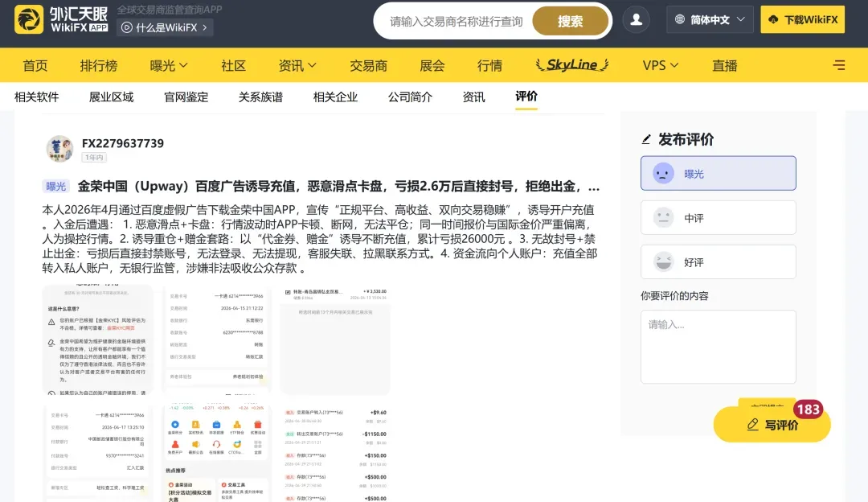Viewport: 868px width, 502px height.
Task: Switch to the 官网鉴定 tab
Action: click(x=186, y=97)
